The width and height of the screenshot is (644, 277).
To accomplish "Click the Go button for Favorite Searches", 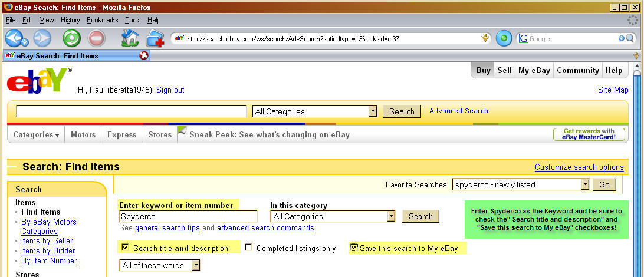I will [604, 184].
